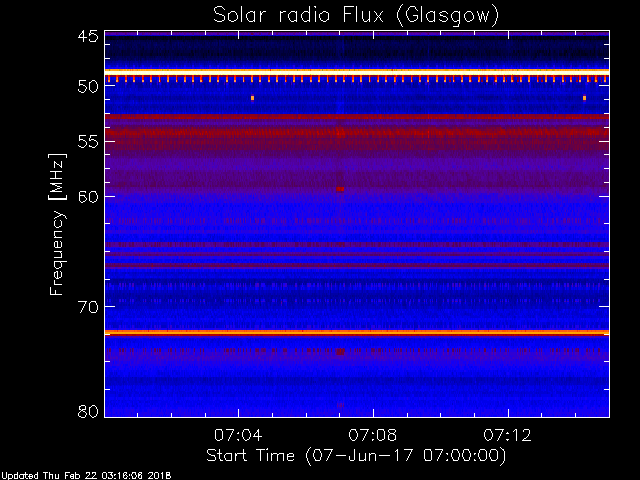Click the 07:12 time label

coord(507,435)
